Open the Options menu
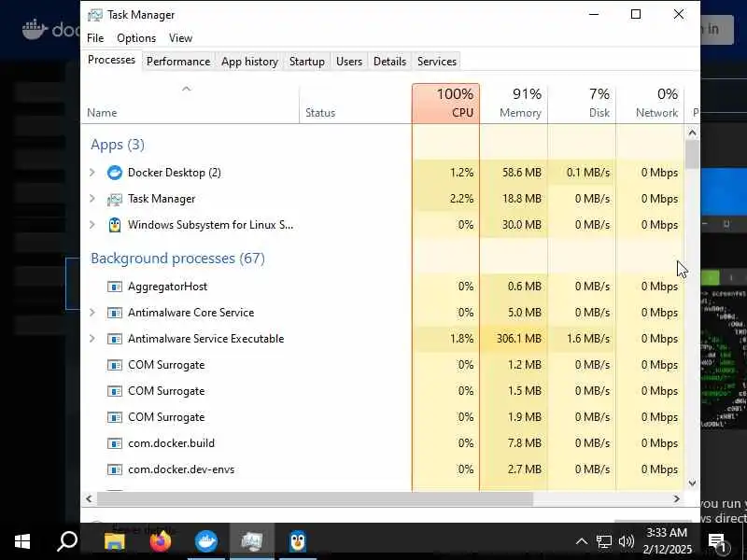747x560 pixels. coord(136,38)
